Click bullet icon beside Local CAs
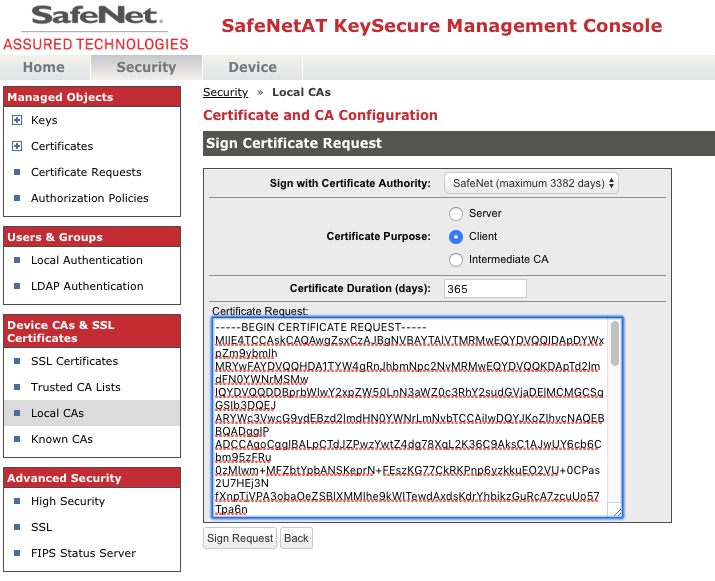Viewport: 715px width, 581px height. pos(17,413)
